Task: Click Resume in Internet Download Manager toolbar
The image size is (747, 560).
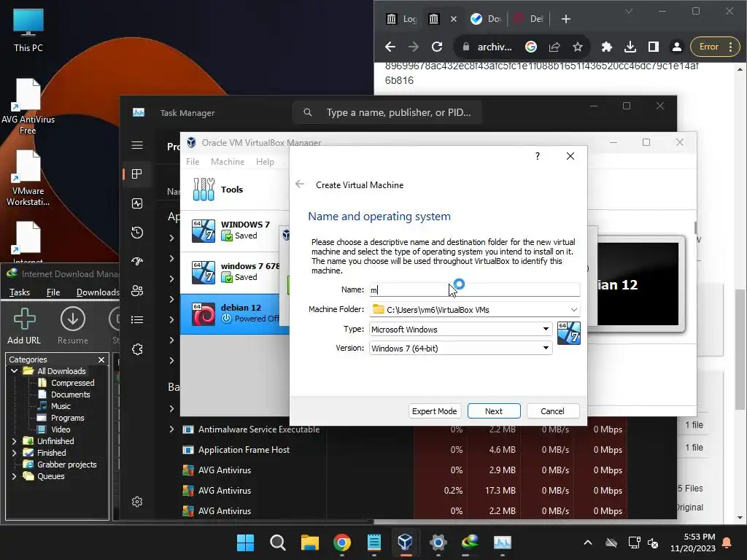Action: pyautogui.click(x=73, y=326)
